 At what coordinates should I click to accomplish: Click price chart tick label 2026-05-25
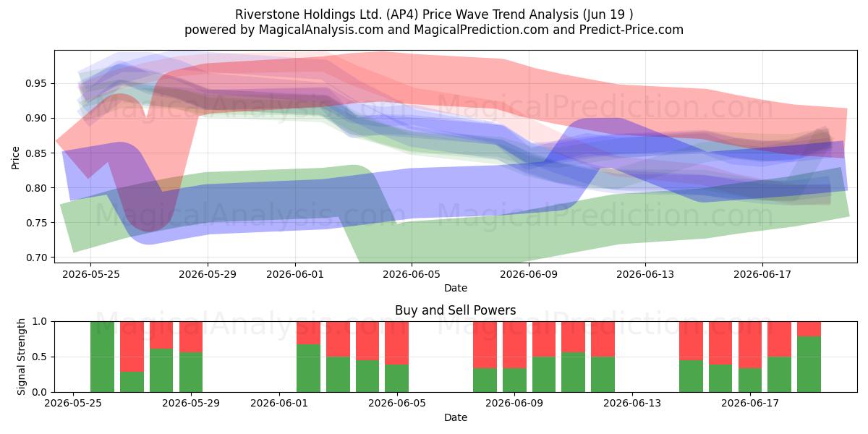tap(90, 274)
